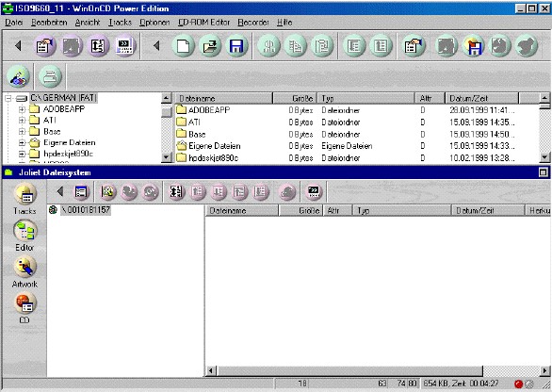Image resolution: width=552 pixels, height=392 pixels.
Task: Open the Optionen menu
Action: pyautogui.click(x=154, y=23)
